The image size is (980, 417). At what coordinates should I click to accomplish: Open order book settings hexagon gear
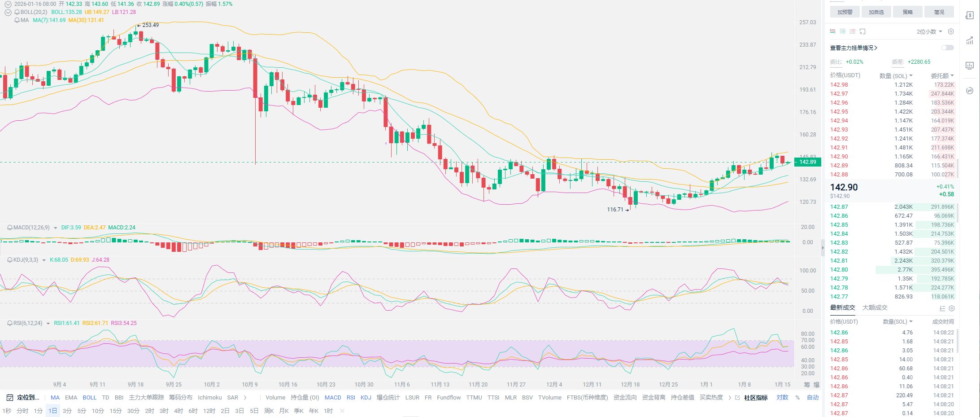click(x=950, y=31)
